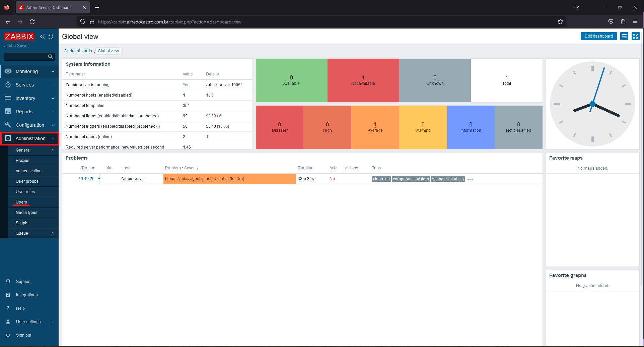This screenshot has height=347, width=644.
Task: Open the All dashboards breadcrumb link
Action: point(78,51)
